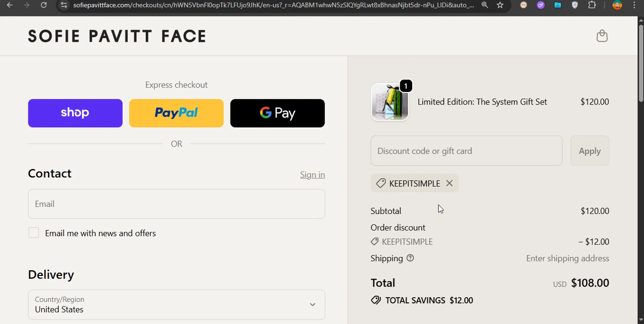Screen dimensions: 644x324
Task: Pay with PayPal express checkout
Action: pyautogui.click(x=176, y=113)
